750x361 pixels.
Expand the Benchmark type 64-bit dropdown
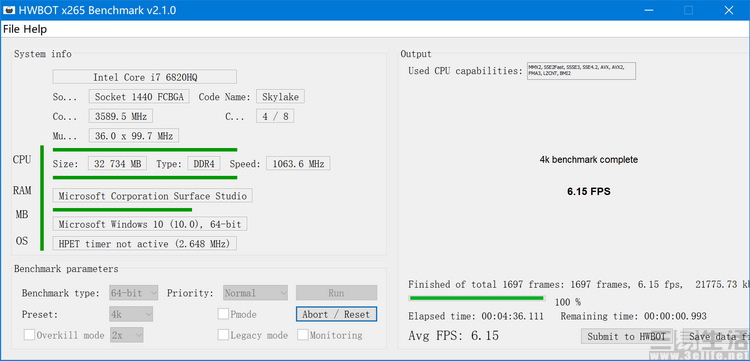133,293
